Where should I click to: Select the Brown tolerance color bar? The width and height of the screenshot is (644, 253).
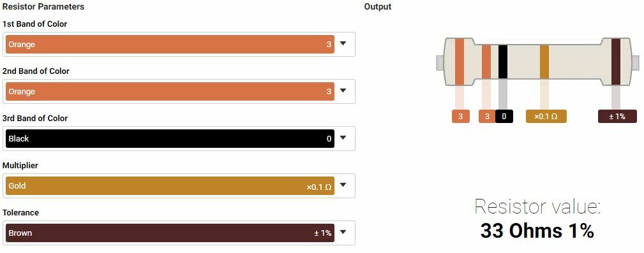pos(170,233)
